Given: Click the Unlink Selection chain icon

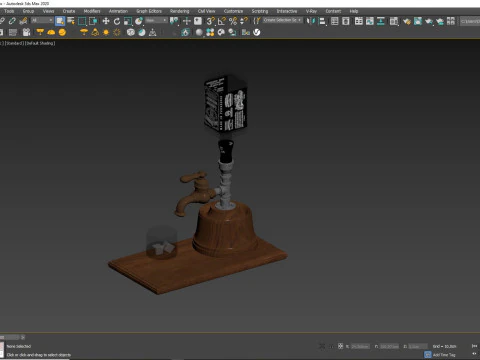Looking at the screenshot, I should coord(12,21).
